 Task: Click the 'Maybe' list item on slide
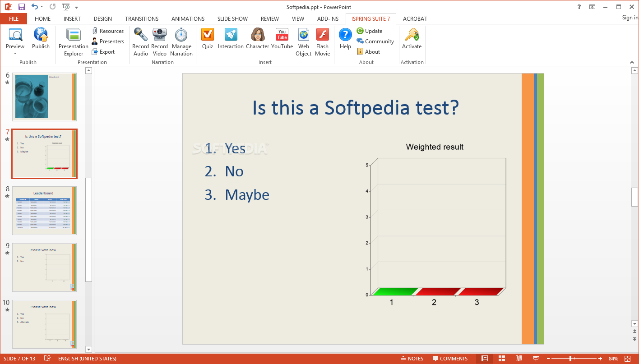tap(247, 195)
